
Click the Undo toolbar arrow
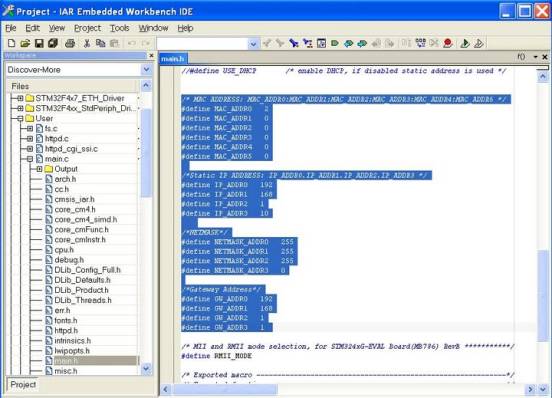pyautogui.click(x=132, y=43)
